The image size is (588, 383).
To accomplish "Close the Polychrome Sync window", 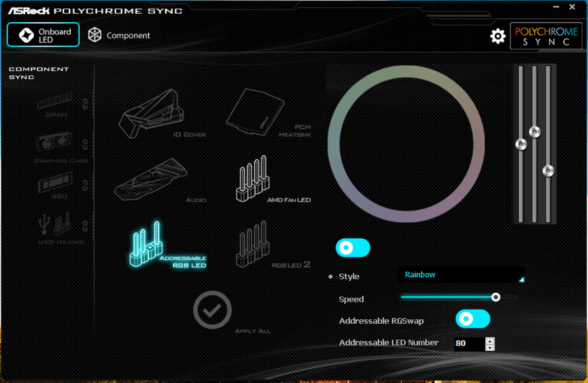I will [x=572, y=7].
